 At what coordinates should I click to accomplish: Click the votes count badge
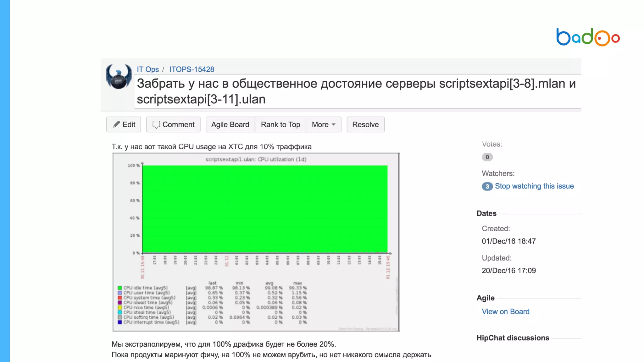(x=487, y=157)
